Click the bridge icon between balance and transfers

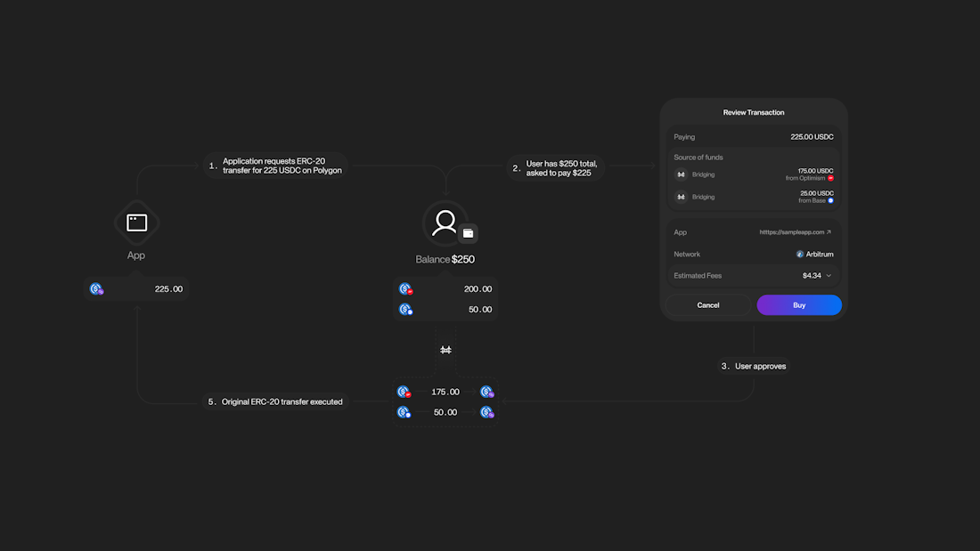[x=445, y=350]
